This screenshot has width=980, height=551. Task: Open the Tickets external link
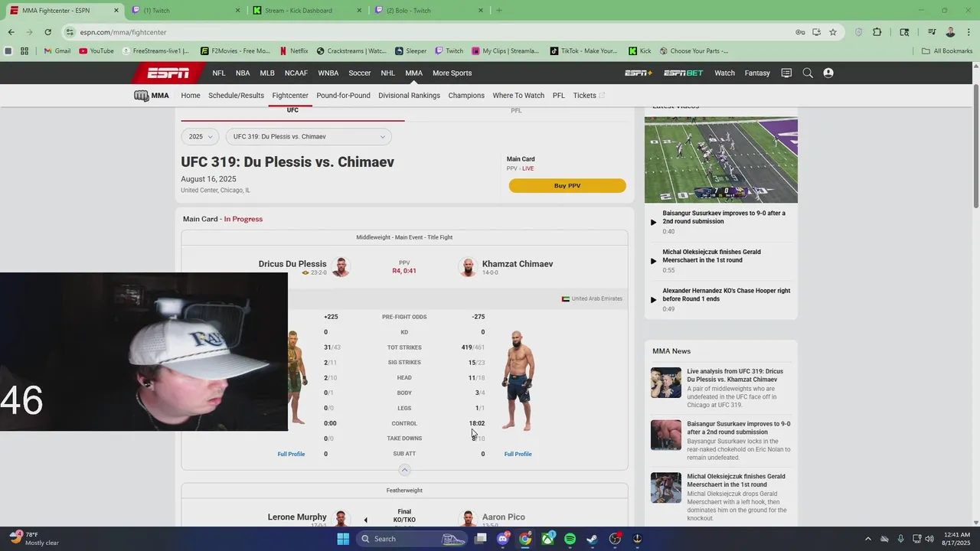589,96
